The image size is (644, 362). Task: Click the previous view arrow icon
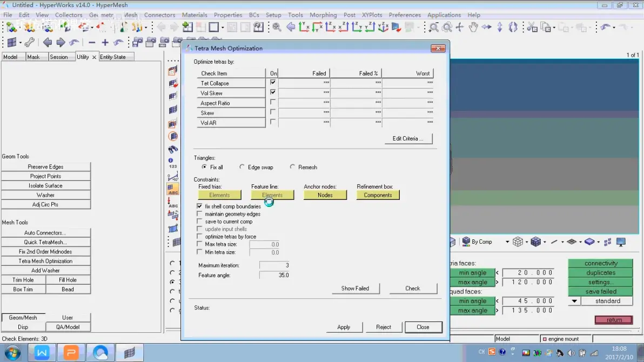(291, 27)
